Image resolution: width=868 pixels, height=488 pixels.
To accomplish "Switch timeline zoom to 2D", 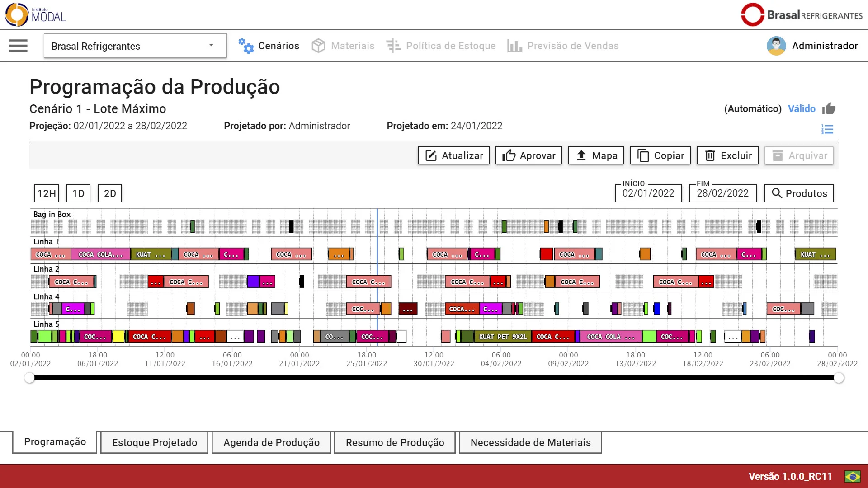I will (110, 193).
